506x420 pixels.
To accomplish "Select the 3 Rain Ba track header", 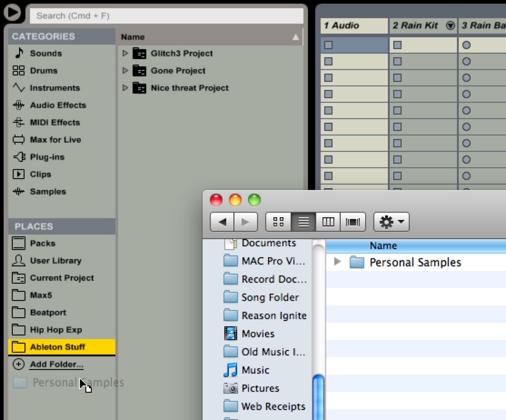I will pyautogui.click(x=482, y=25).
